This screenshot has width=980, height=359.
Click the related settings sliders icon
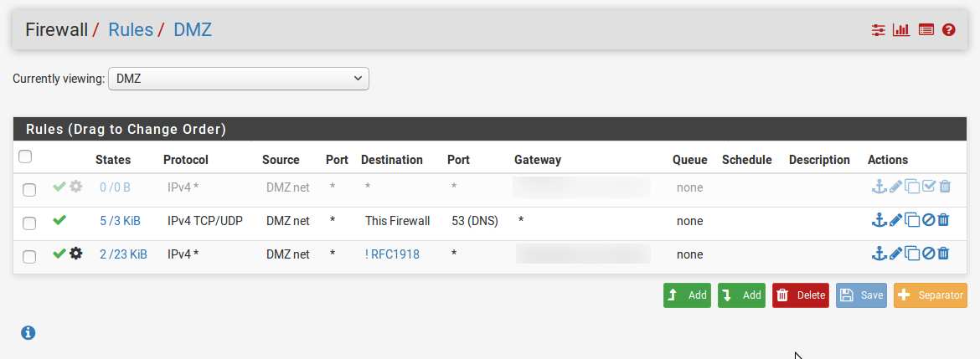879,29
